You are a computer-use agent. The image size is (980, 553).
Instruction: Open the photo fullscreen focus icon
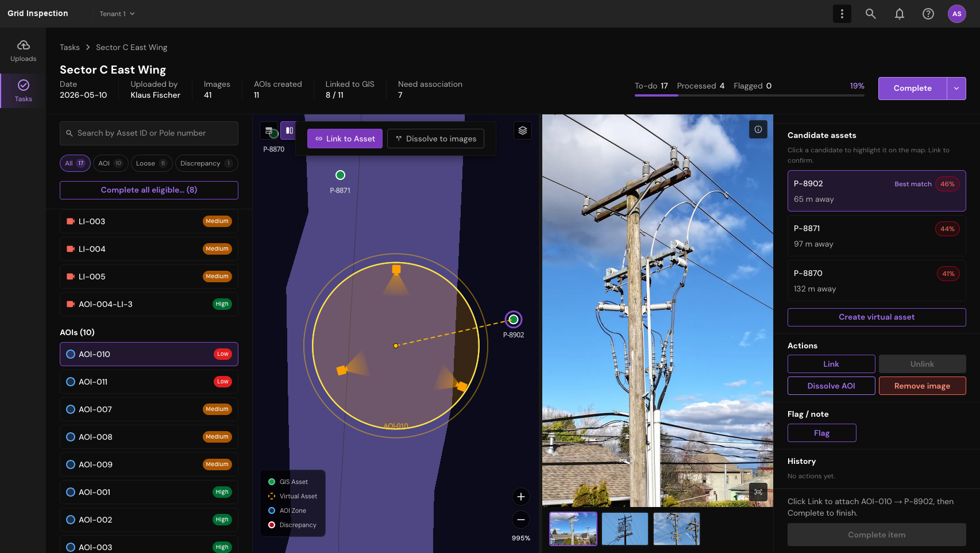[758, 492]
